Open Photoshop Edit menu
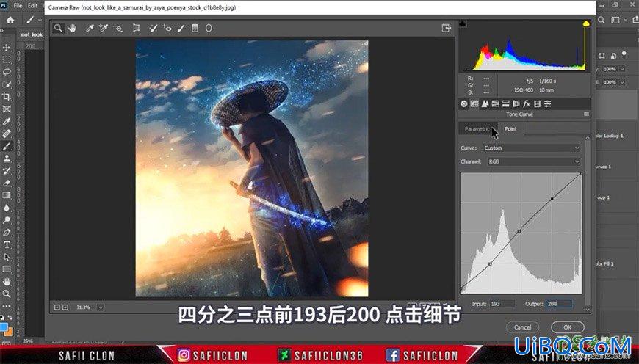 [x=32, y=6]
